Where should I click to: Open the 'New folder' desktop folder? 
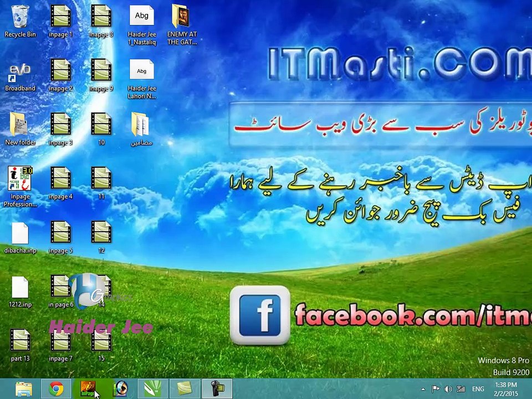(x=20, y=129)
